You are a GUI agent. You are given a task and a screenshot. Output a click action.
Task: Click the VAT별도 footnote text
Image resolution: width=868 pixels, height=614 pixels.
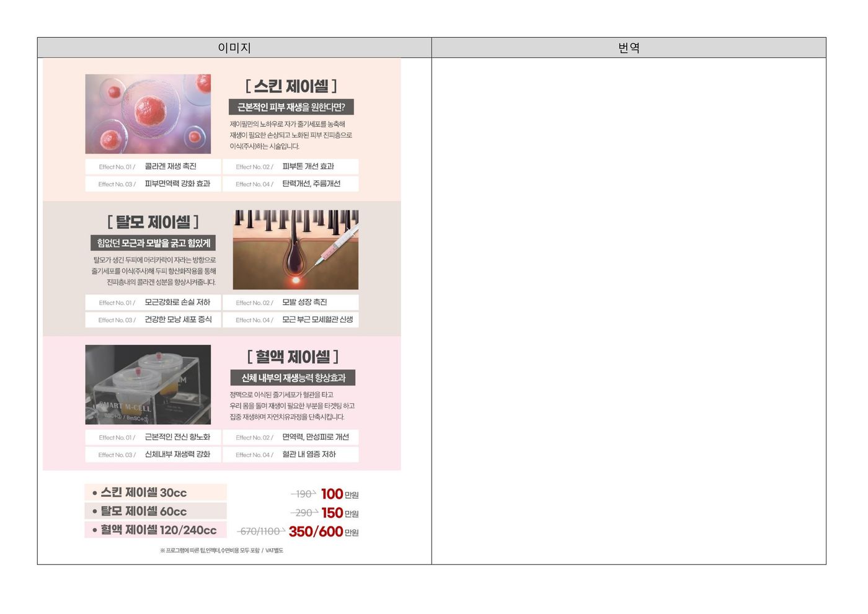(274, 551)
